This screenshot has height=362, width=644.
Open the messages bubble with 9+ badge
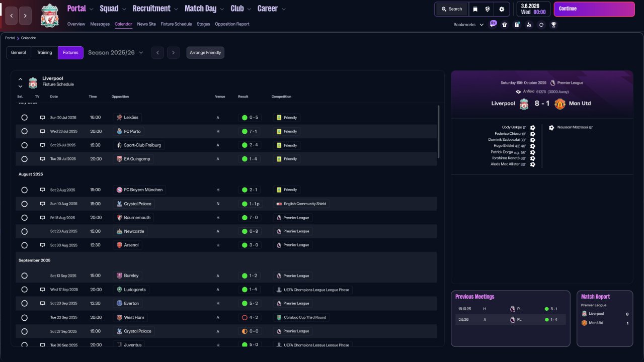493,24
